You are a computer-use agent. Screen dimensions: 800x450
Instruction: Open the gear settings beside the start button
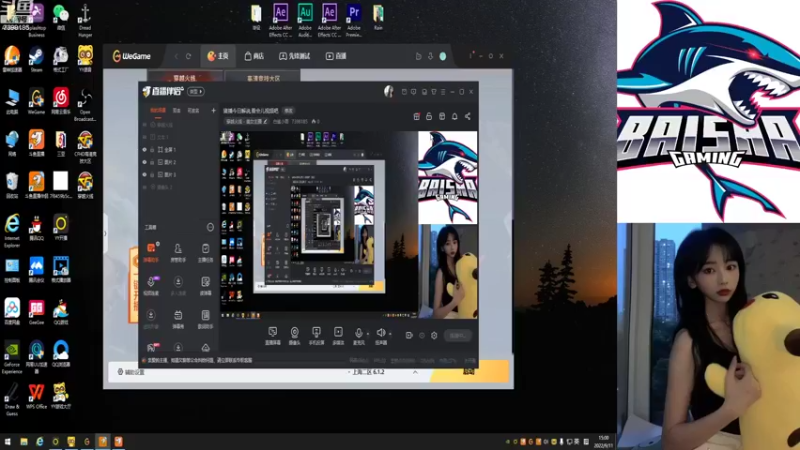(x=434, y=335)
